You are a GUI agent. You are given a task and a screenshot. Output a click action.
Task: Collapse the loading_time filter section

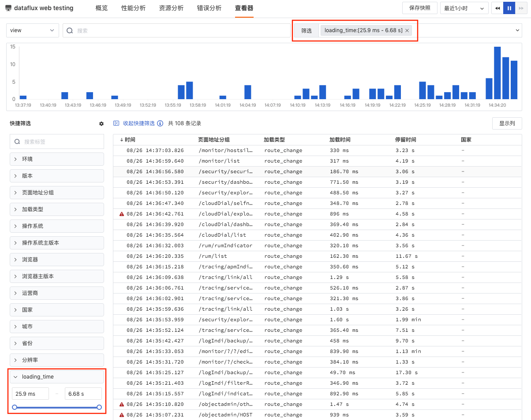[x=57, y=377]
